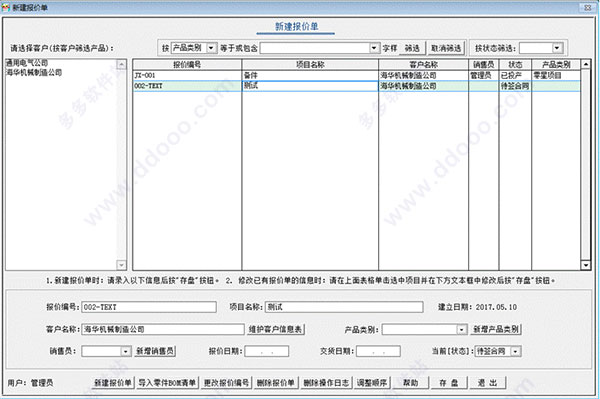Click 取消筛选 button

(446, 48)
